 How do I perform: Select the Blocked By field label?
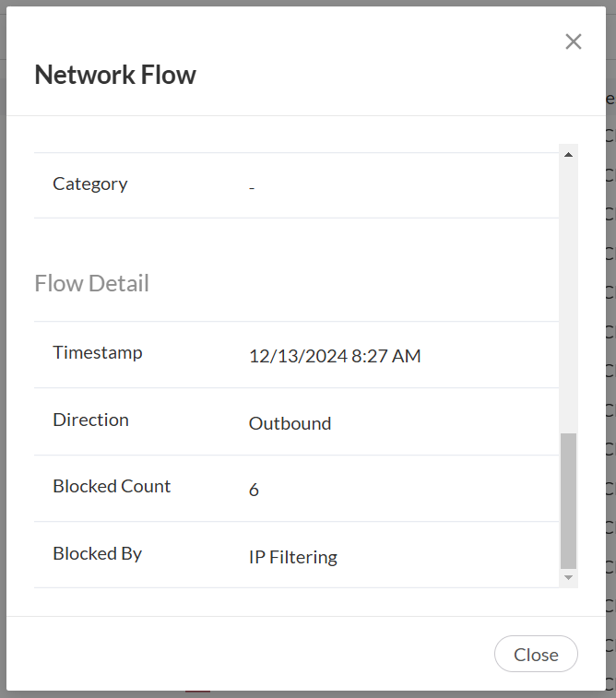[97, 553]
